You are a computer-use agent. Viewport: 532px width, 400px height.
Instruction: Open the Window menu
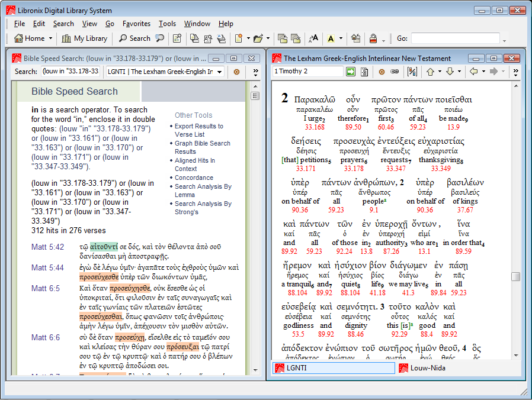197,24
